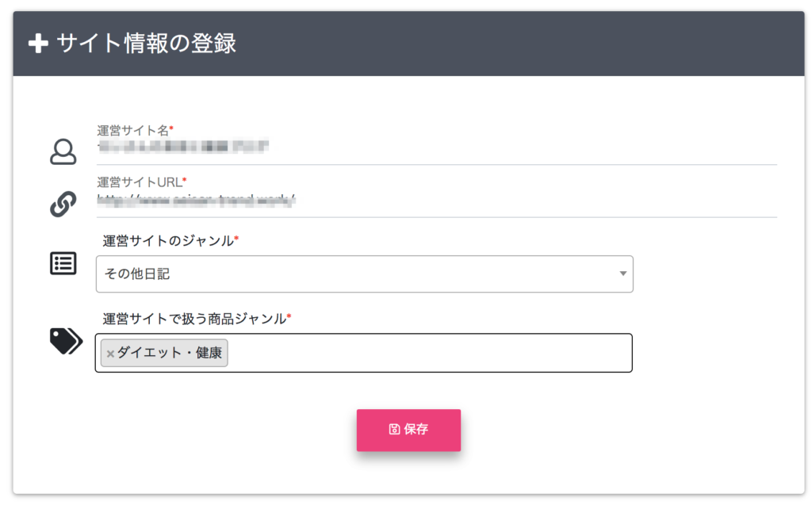812x505 pixels.
Task: Click the 運営サイトのジャンル label
Action: coord(168,240)
